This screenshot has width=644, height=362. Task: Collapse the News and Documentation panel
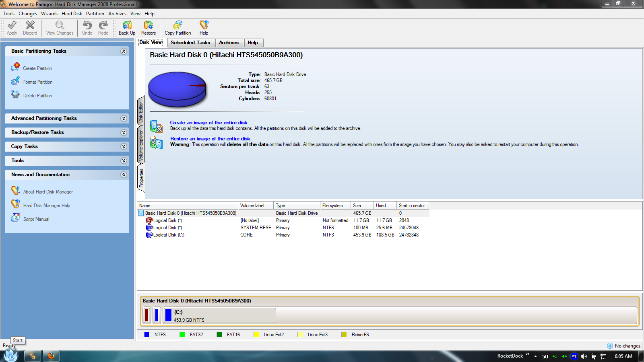[x=124, y=175]
